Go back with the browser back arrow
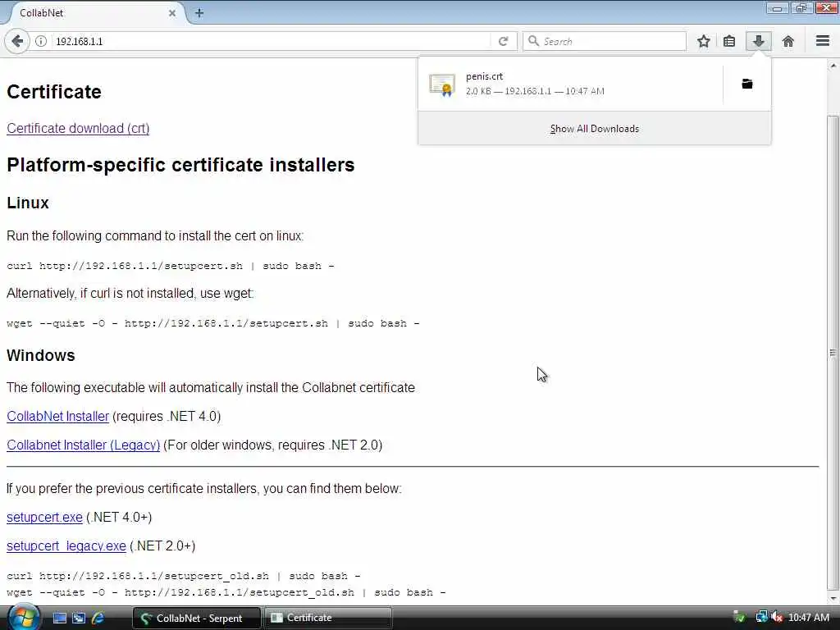840x630 pixels. coord(17,41)
